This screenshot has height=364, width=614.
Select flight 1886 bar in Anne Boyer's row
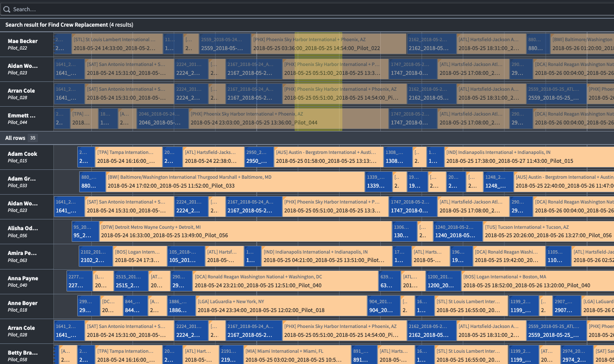(x=181, y=306)
